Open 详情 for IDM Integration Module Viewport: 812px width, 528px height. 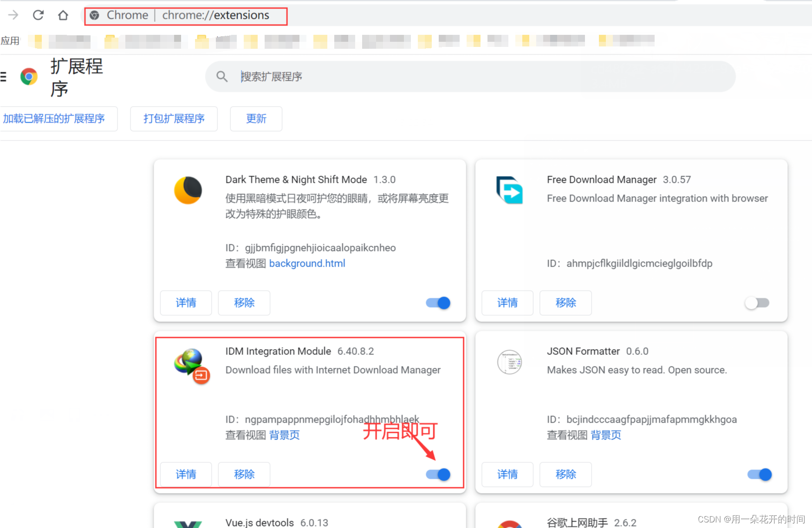tap(186, 474)
